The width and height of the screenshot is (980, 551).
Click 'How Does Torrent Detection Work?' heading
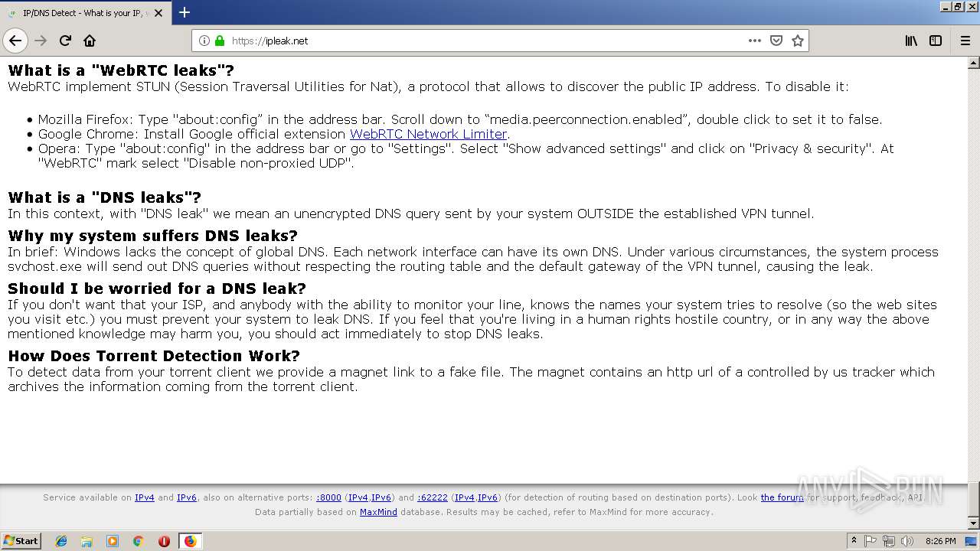[154, 356]
